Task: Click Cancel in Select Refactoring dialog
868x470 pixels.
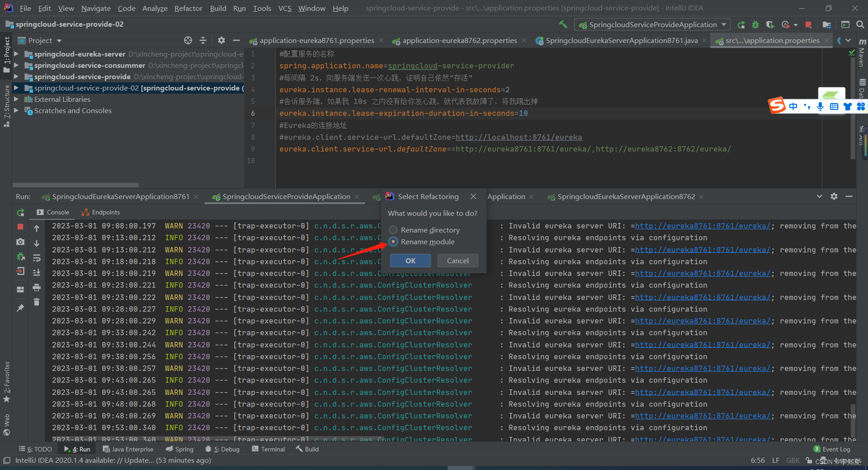Action: [x=458, y=261]
